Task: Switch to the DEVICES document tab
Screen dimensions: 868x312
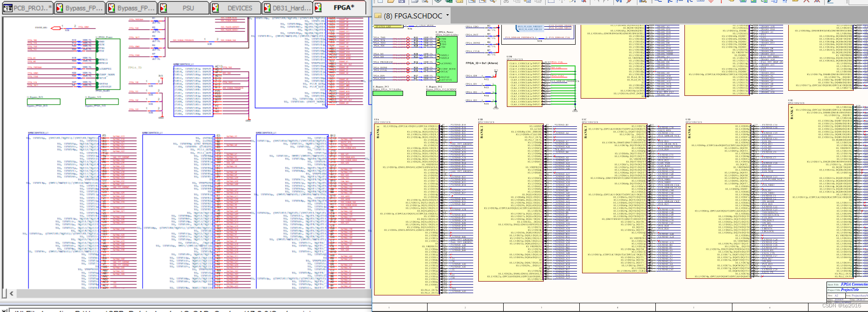Action: click(235, 8)
